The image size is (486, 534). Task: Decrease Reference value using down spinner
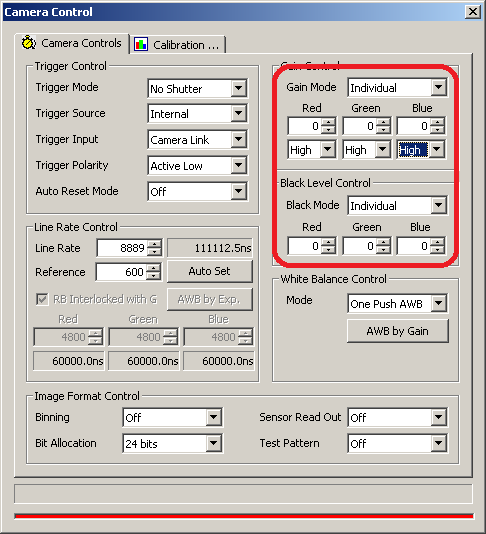154,276
